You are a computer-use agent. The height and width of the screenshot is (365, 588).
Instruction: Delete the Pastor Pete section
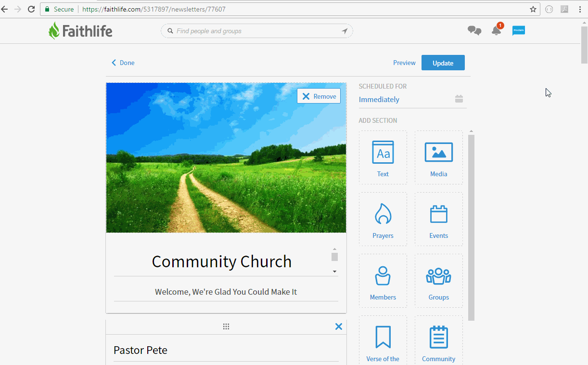tap(339, 326)
